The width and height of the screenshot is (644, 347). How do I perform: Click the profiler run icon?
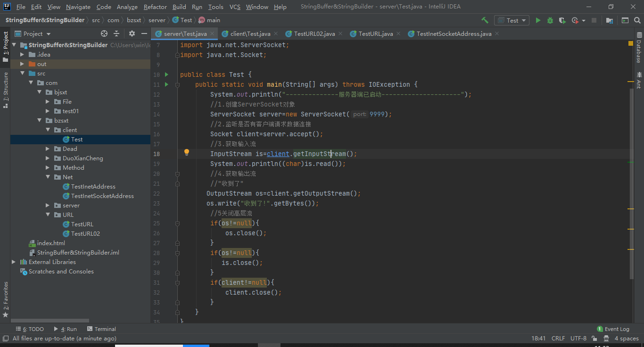pyautogui.click(x=575, y=20)
